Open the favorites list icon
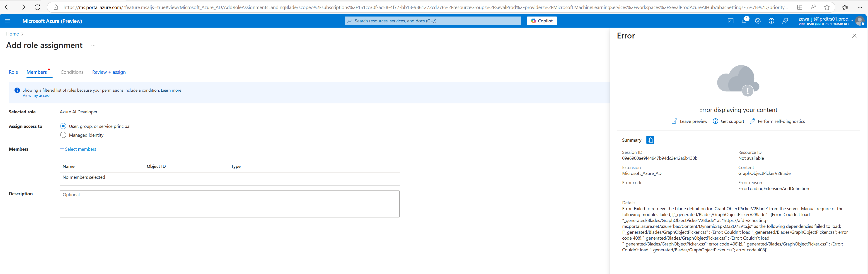This screenshot has height=274, width=868. (845, 7)
